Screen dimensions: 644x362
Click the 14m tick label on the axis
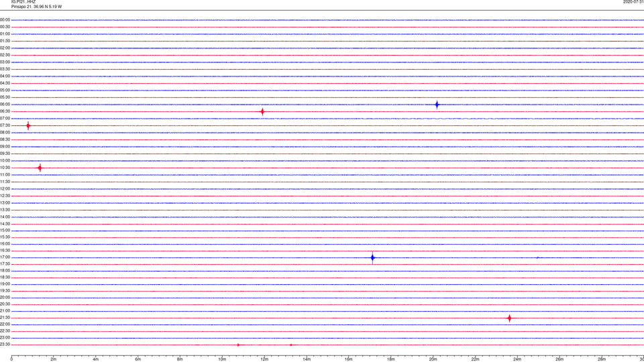coord(307,359)
